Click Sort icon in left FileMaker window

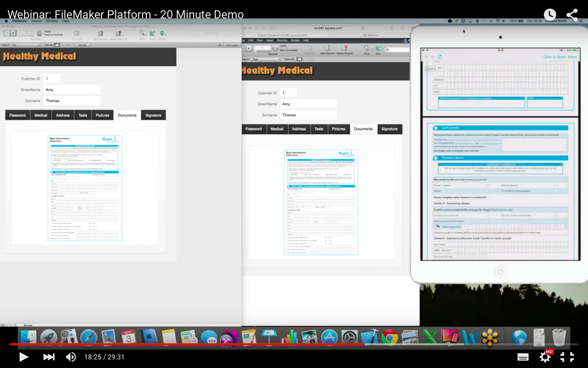[152, 34]
